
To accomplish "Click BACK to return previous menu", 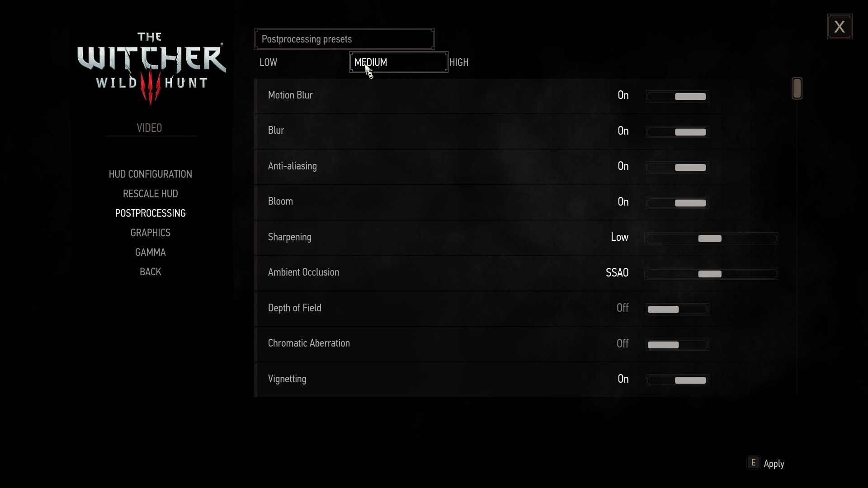I will [150, 272].
